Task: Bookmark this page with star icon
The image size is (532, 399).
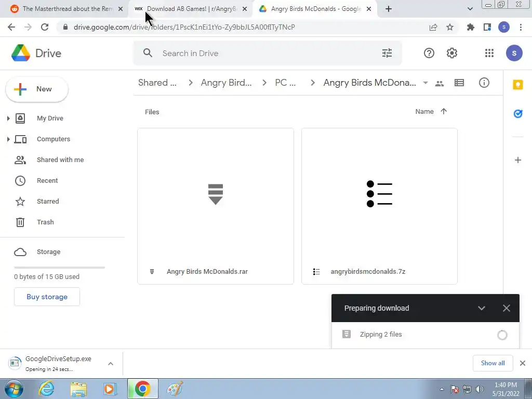Action: tap(450, 27)
